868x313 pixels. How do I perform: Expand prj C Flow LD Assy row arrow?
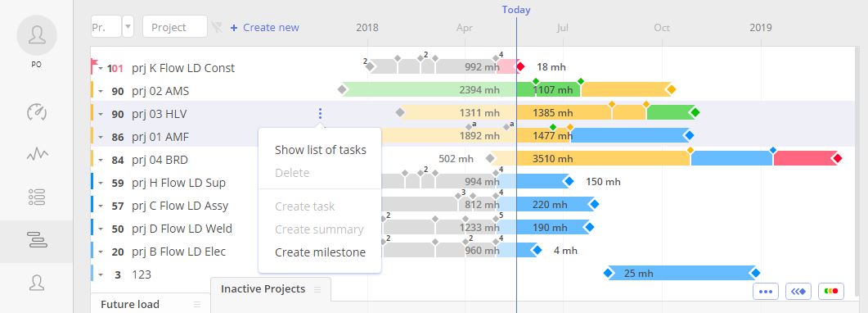[x=101, y=206]
